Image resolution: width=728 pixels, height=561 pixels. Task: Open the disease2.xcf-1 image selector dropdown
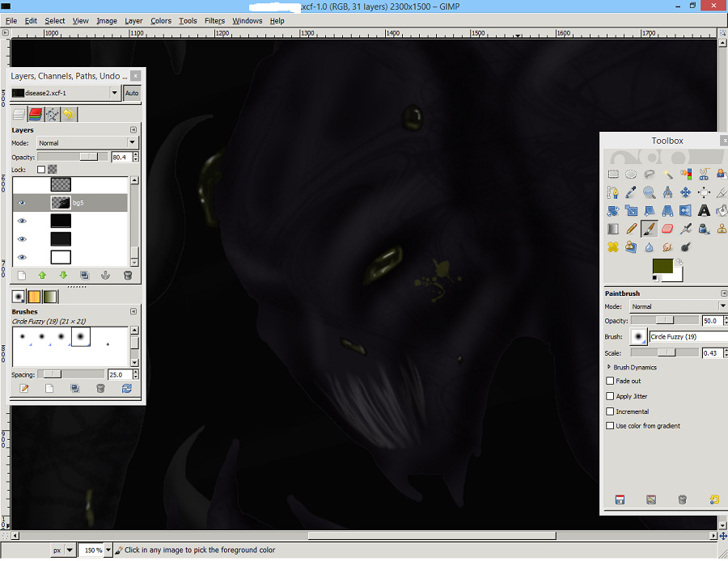click(x=114, y=93)
